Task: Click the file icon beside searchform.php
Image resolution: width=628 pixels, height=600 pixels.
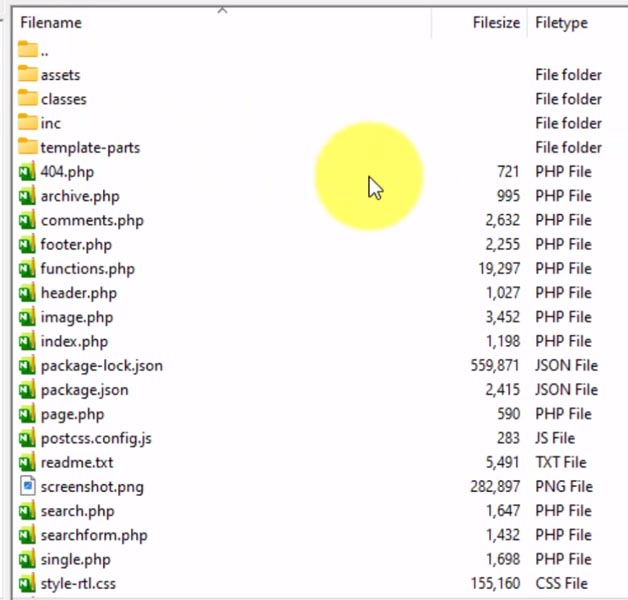Action: pyautogui.click(x=27, y=536)
